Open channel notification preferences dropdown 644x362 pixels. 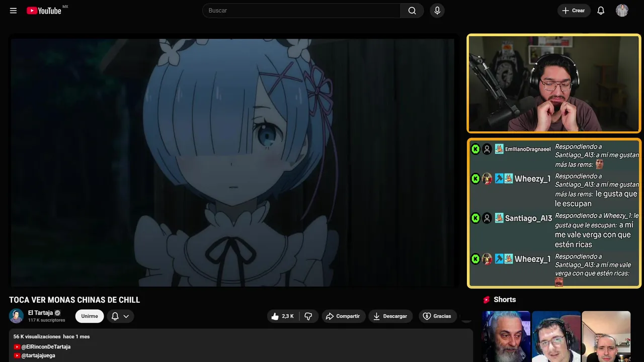coord(120,316)
